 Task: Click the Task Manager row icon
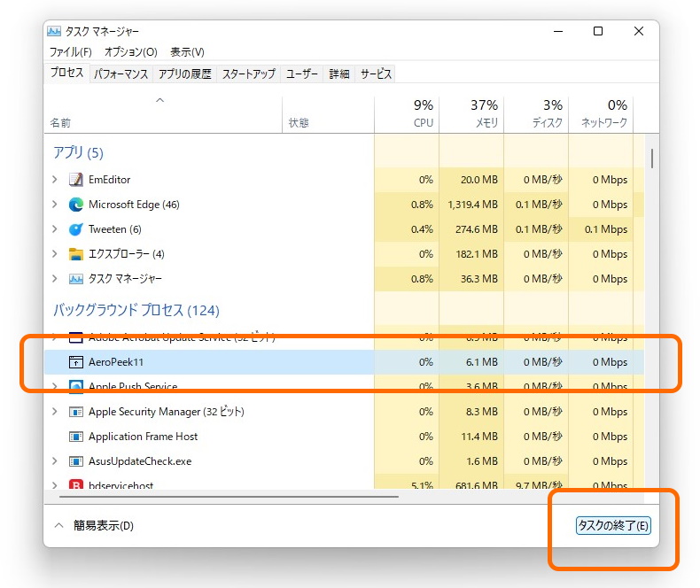pyautogui.click(x=76, y=279)
